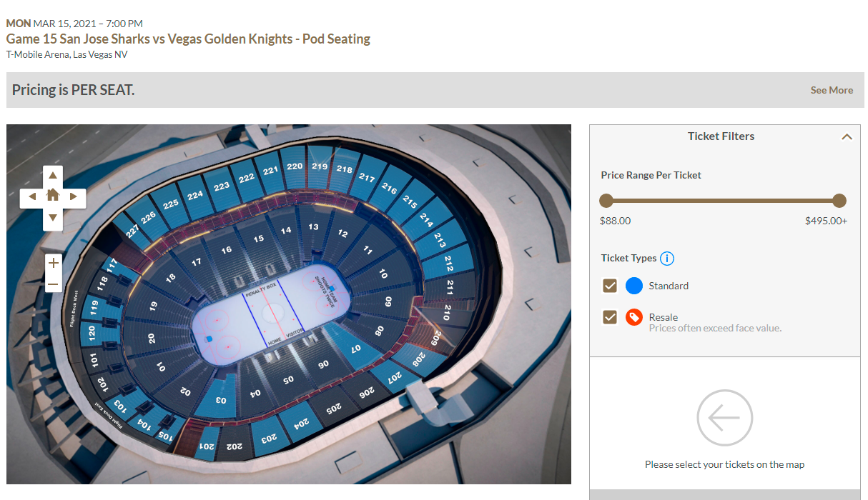This screenshot has width=868, height=500.
Task: Pick section 120 on the map
Action: [92, 332]
